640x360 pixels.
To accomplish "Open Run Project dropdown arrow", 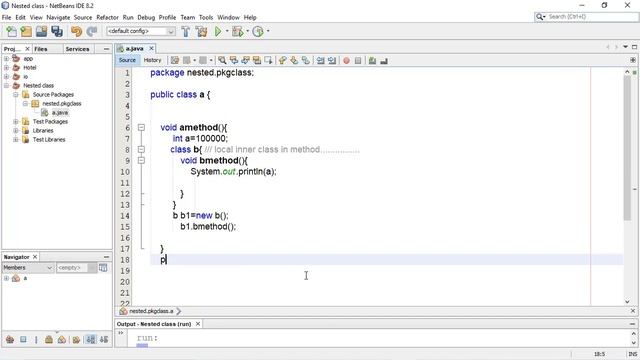I will [227, 31].
